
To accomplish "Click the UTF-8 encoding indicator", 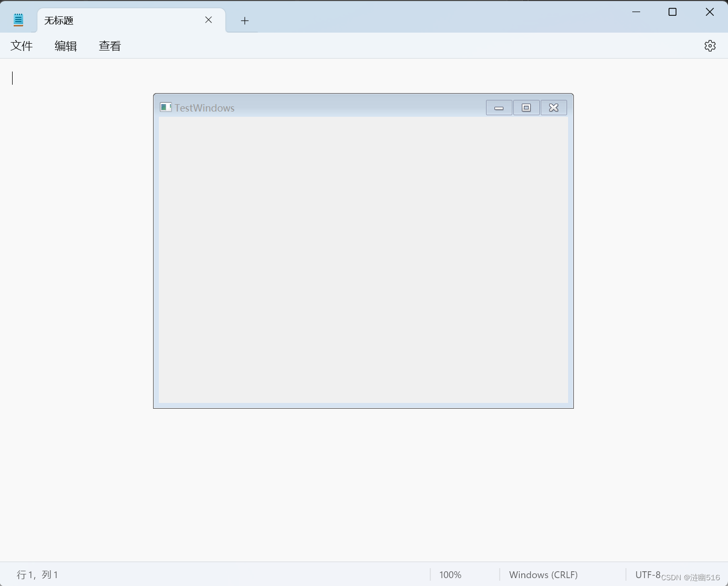I will [x=648, y=574].
